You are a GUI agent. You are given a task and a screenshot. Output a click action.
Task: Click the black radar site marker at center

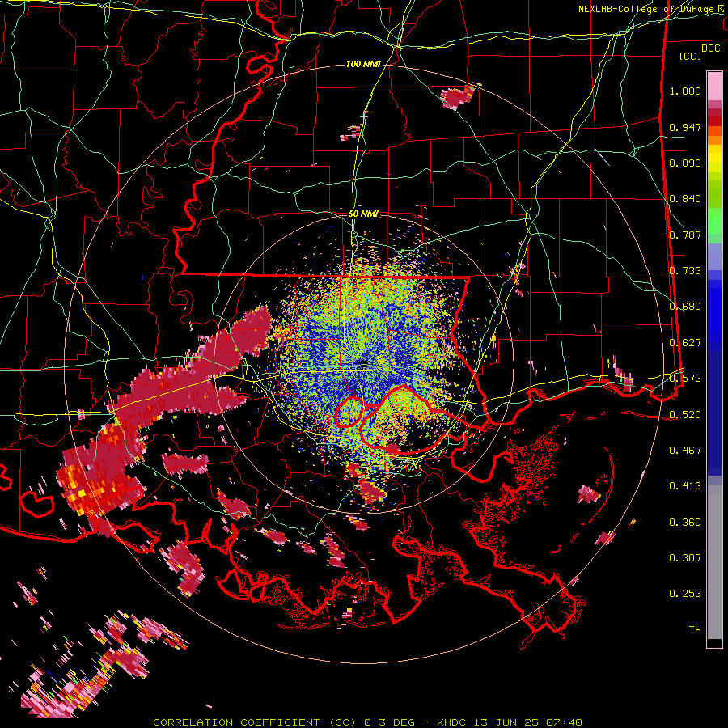click(x=363, y=365)
